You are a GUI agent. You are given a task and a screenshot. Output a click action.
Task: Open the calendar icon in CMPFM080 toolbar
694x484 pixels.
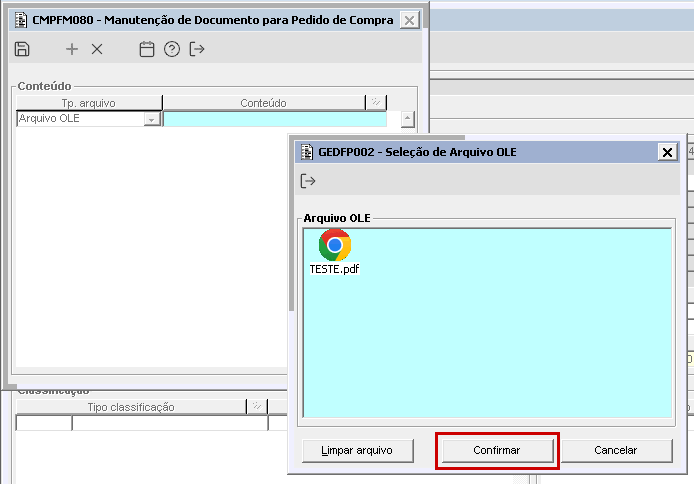click(147, 49)
